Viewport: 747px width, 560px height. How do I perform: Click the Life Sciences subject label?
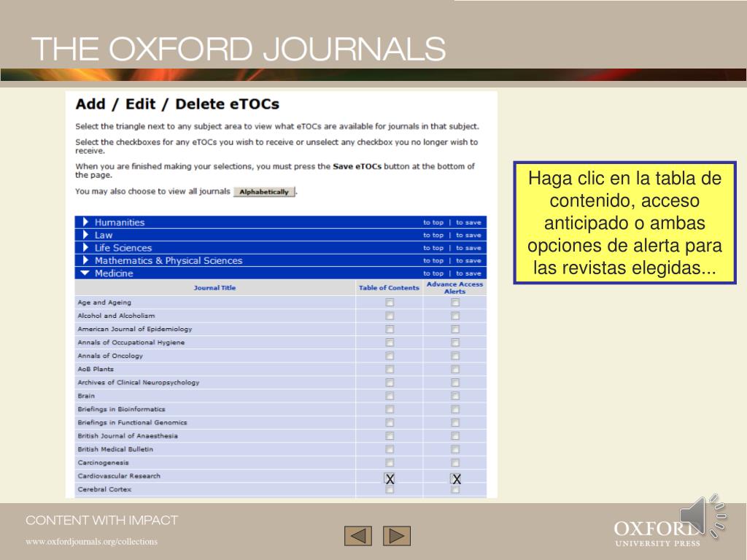point(123,248)
